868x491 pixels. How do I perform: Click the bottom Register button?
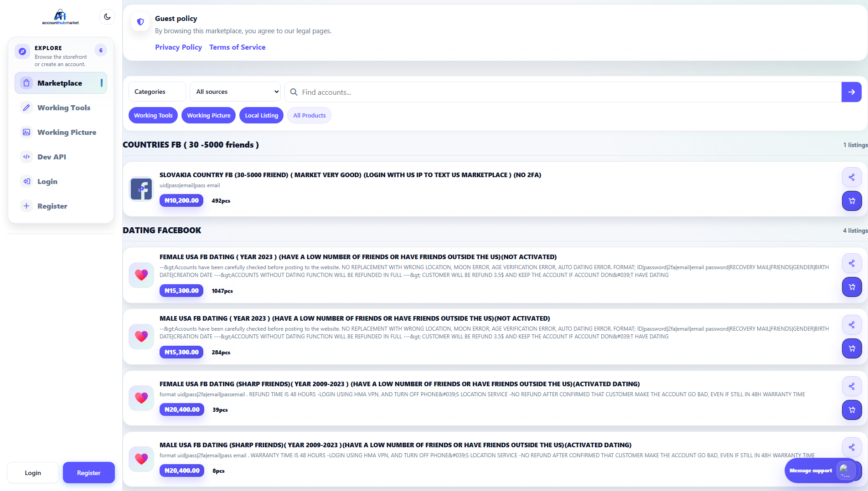(89, 473)
